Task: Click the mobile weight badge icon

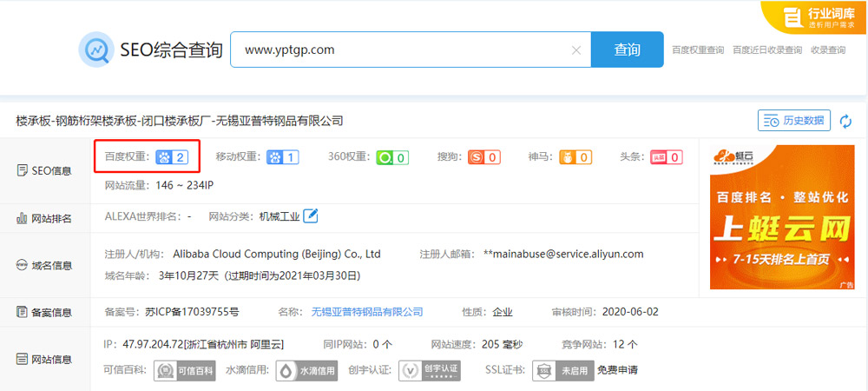Action: pos(282,157)
